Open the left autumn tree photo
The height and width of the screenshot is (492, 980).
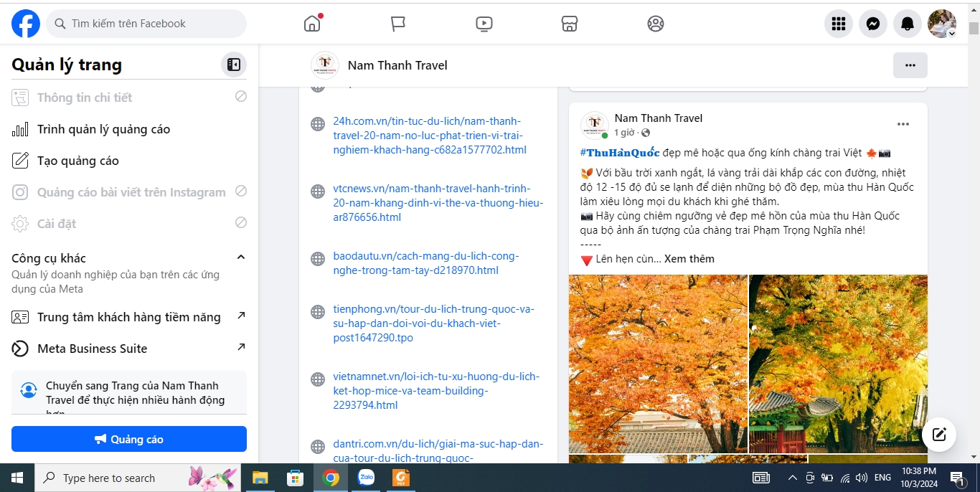point(658,364)
